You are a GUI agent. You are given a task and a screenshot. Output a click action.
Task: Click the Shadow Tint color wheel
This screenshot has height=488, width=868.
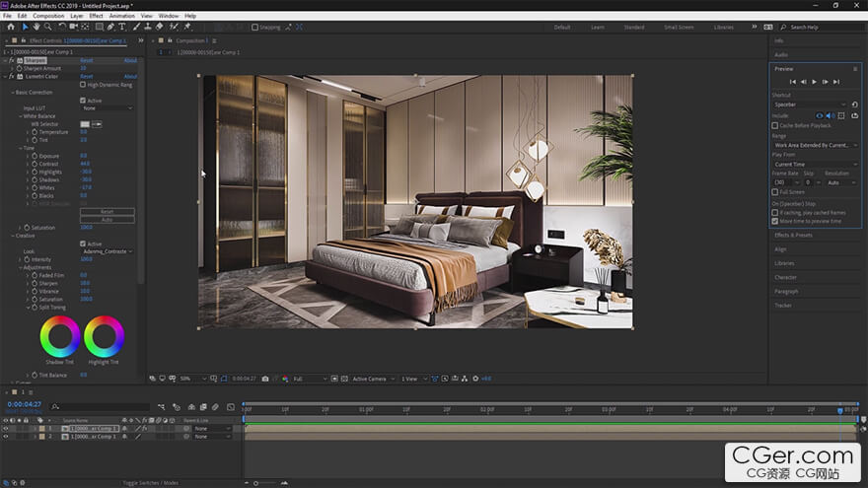60,337
